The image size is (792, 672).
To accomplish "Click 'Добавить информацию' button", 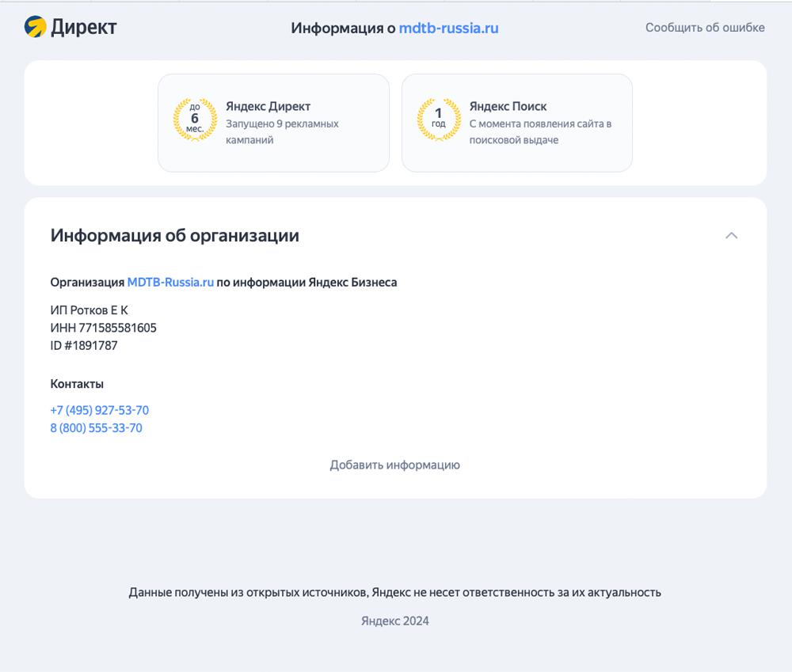I will (x=395, y=465).
